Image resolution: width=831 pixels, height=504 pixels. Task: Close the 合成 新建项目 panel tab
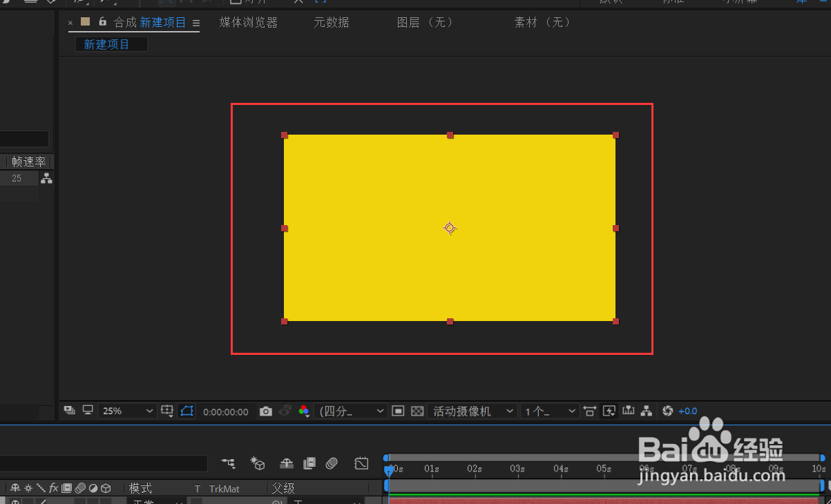point(70,23)
